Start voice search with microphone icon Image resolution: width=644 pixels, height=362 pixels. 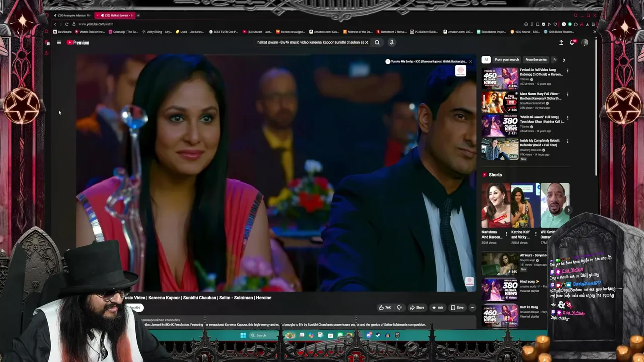click(391, 42)
